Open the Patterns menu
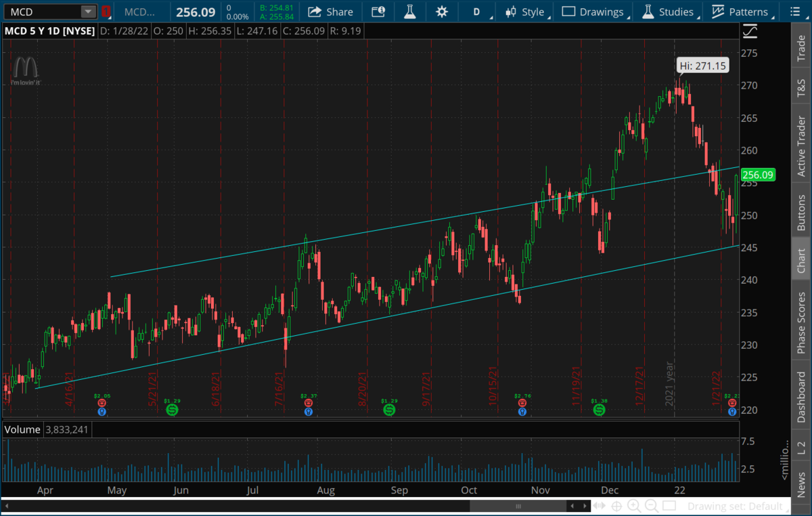The height and width of the screenshot is (516, 812). click(742, 12)
